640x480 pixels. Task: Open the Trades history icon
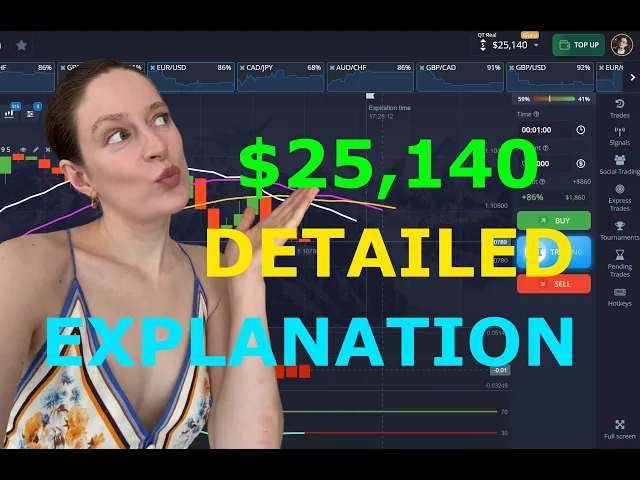click(x=620, y=104)
